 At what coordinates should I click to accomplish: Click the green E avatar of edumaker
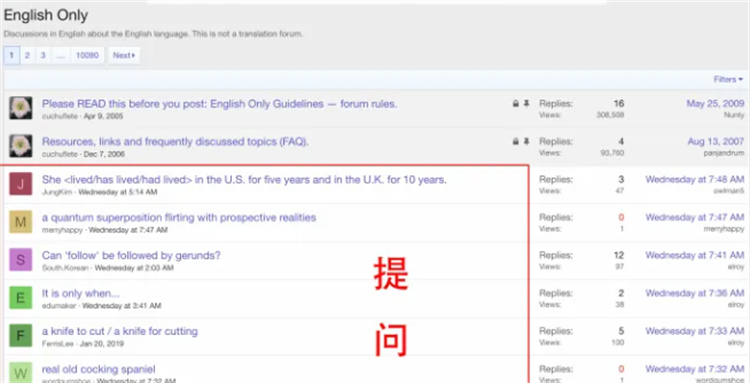coord(21,298)
